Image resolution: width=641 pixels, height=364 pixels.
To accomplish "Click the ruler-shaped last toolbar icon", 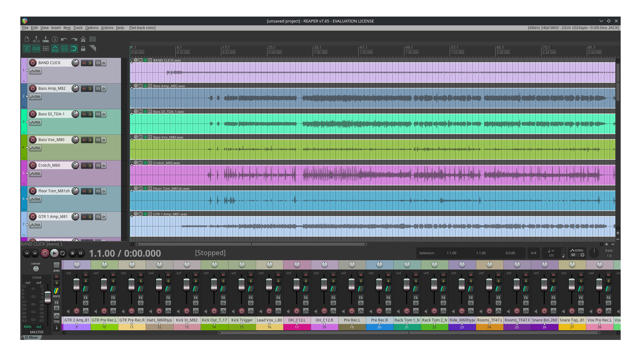I will [93, 48].
